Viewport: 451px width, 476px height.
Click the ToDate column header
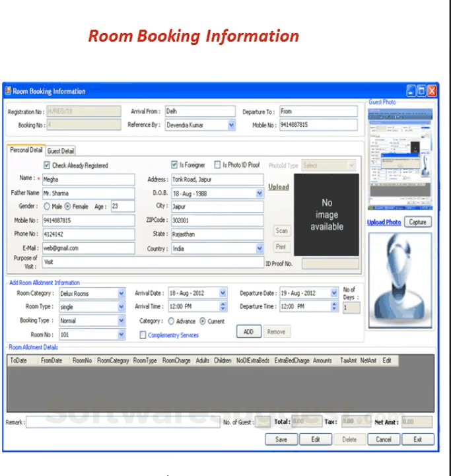[19, 360]
